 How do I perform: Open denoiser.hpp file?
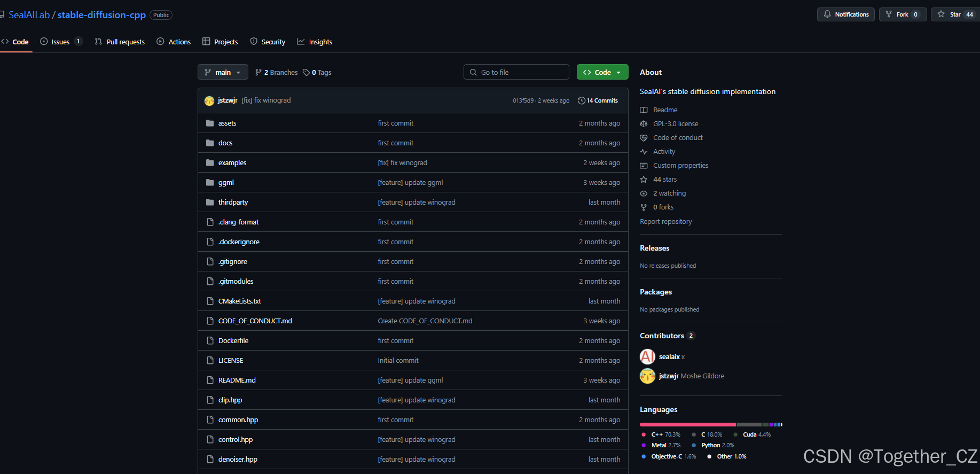238,459
